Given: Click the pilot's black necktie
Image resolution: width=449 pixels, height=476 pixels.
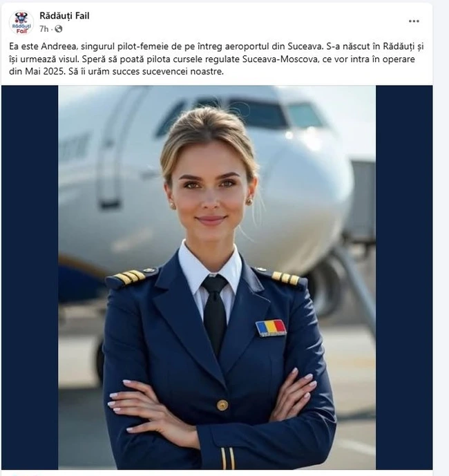Looking at the screenshot, I should click(215, 313).
